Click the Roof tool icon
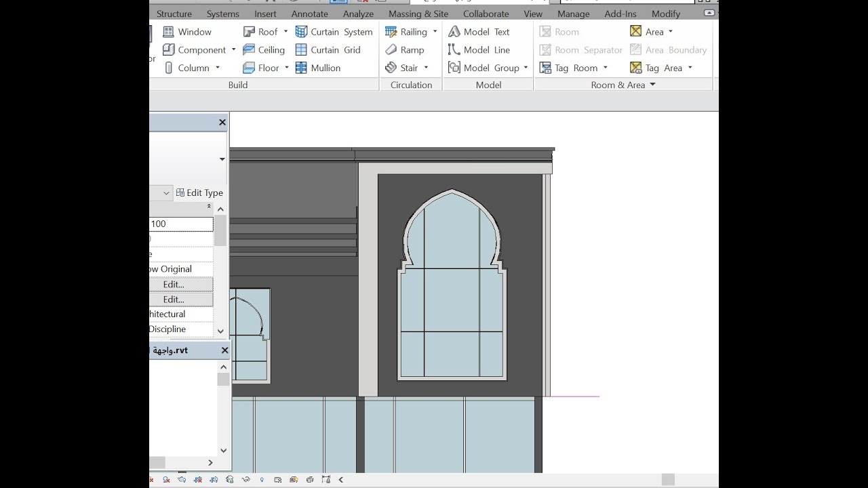Viewport: 868px width, 488px height. pyautogui.click(x=248, y=32)
